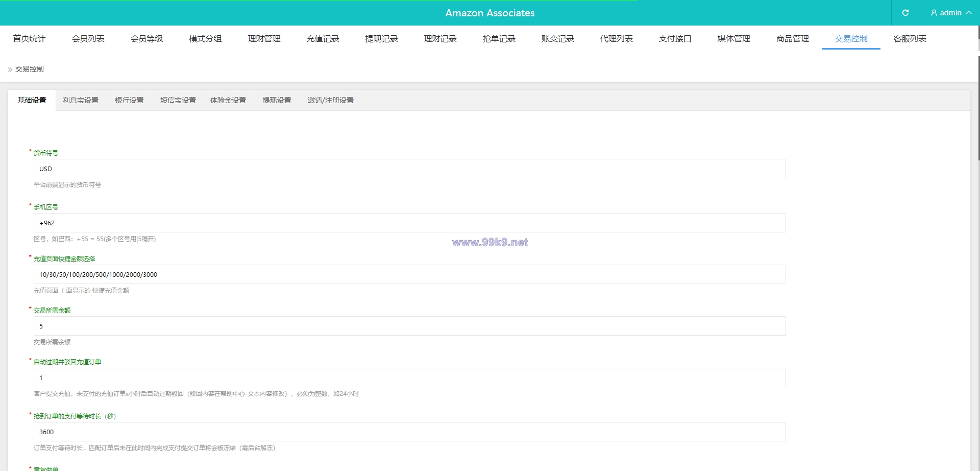
Task: Click the 自动过期并驳回充值订单 input
Action: tap(409, 378)
